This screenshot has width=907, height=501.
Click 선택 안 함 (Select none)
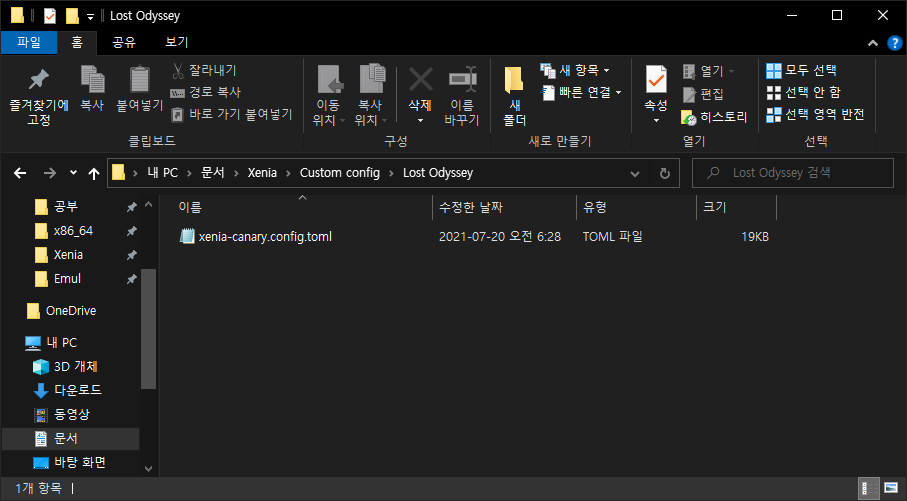click(803, 93)
